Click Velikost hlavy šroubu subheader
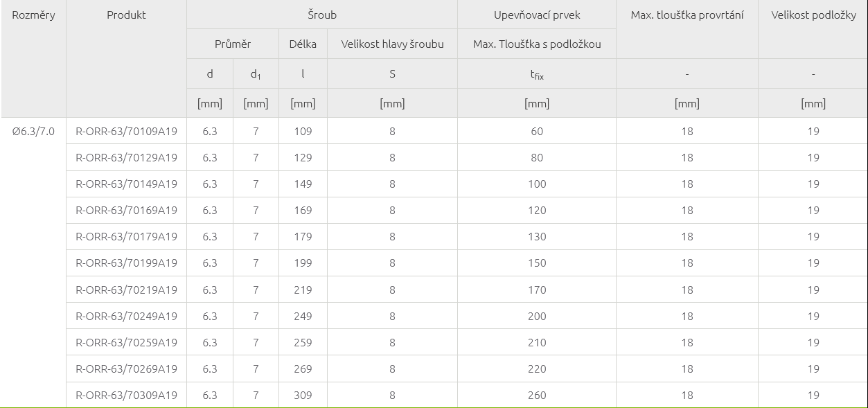The height and width of the screenshot is (408, 868). 392,44
